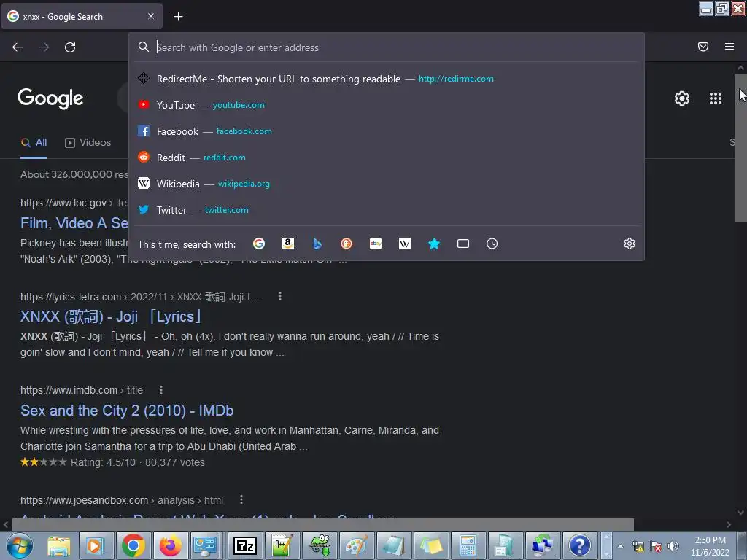
Task: Open the Film, Video result from loc.gov
Action: pyautogui.click(x=74, y=223)
